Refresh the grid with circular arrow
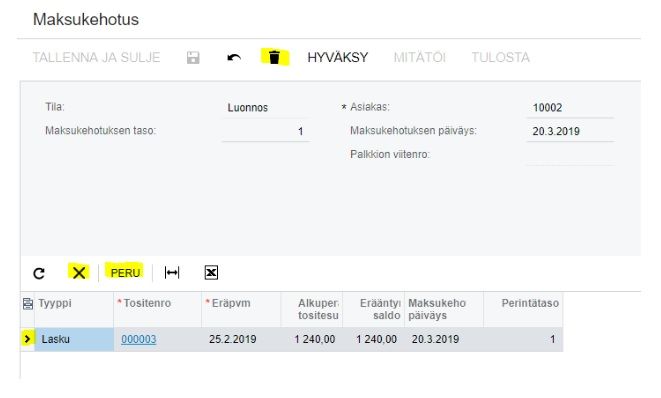 pyautogui.click(x=39, y=273)
